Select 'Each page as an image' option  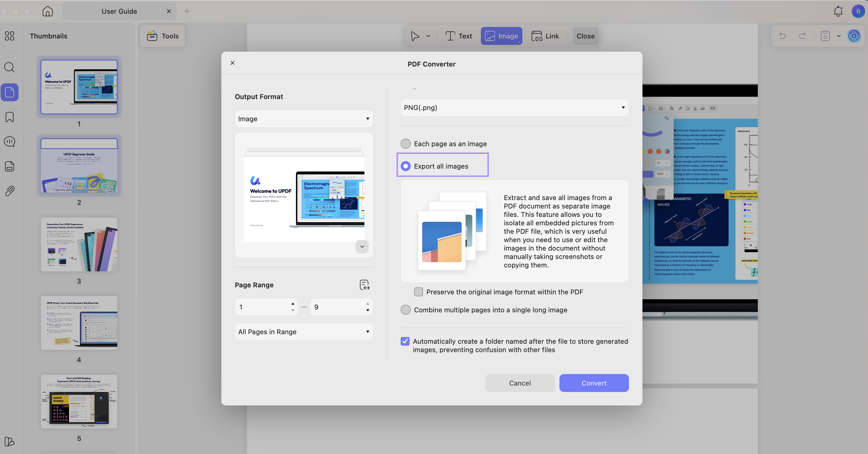(x=405, y=144)
